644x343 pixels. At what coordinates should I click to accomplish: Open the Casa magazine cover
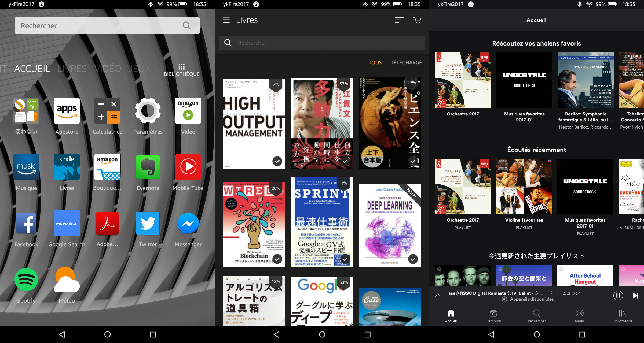(x=390, y=307)
